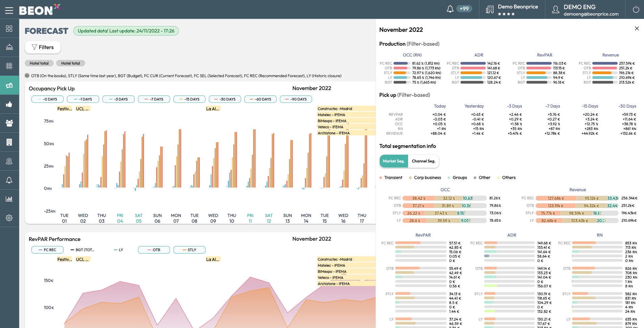Click the info icon before the OTB legend text
Image resolution: width=644 pixels, height=328 pixels.
pos(27,75)
